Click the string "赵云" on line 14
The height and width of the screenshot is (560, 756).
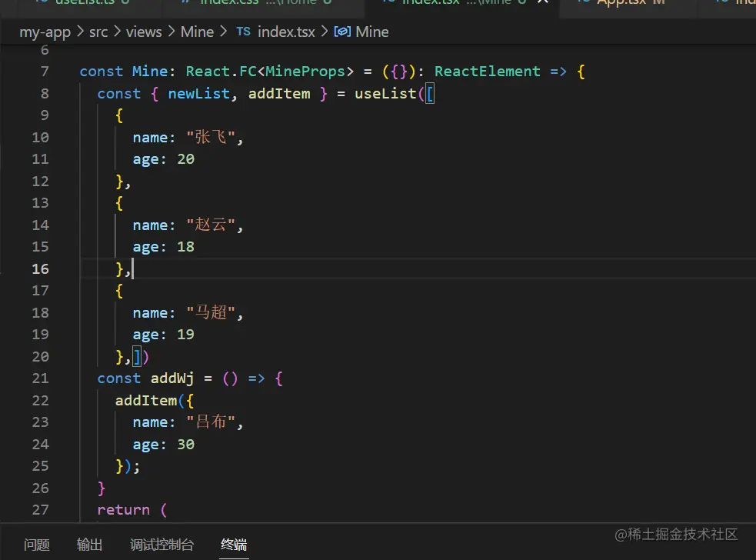point(211,225)
